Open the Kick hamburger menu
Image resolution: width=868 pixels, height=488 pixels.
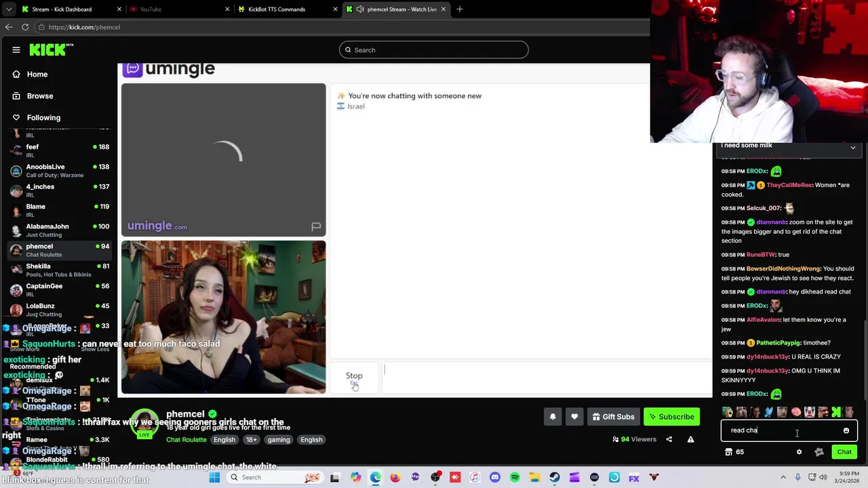(x=16, y=49)
